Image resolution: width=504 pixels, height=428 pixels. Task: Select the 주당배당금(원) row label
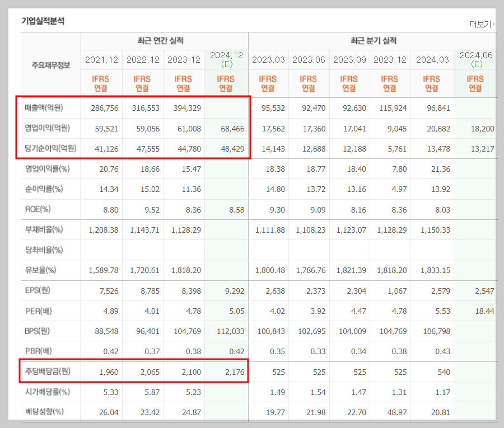[x=48, y=371]
